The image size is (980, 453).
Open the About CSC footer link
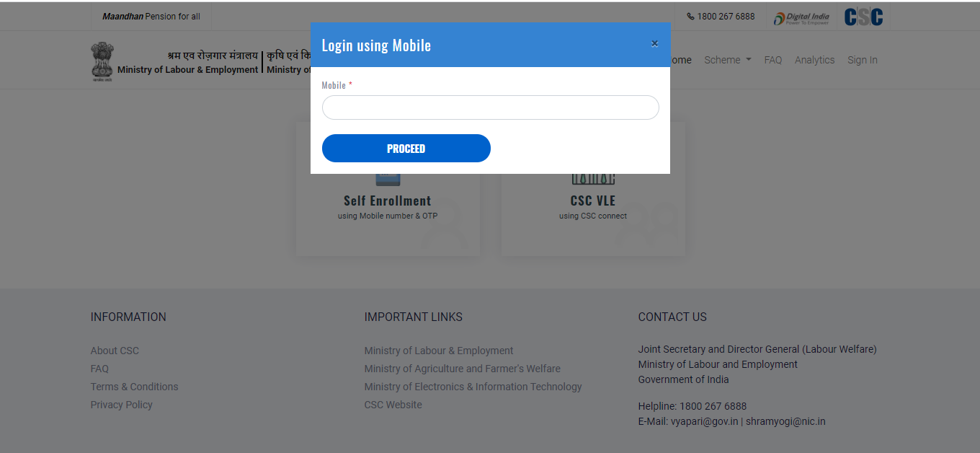[115, 351]
